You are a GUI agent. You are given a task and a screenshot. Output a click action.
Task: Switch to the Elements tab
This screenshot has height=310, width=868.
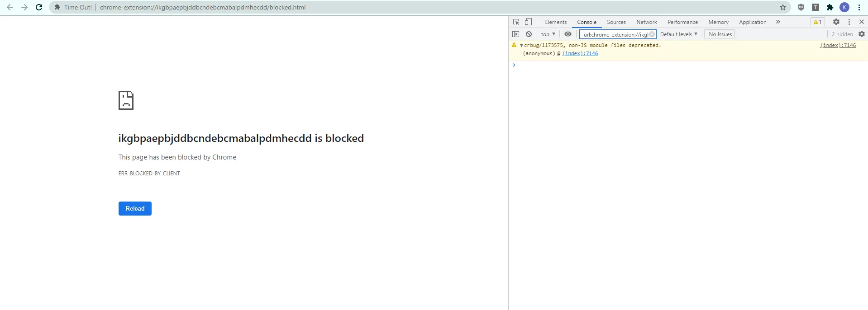tap(556, 22)
